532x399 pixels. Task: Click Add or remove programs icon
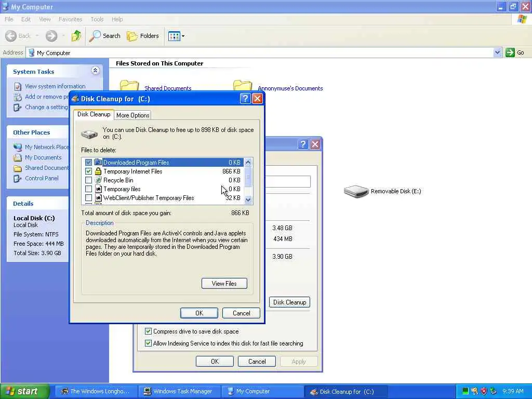click(17, 97)
